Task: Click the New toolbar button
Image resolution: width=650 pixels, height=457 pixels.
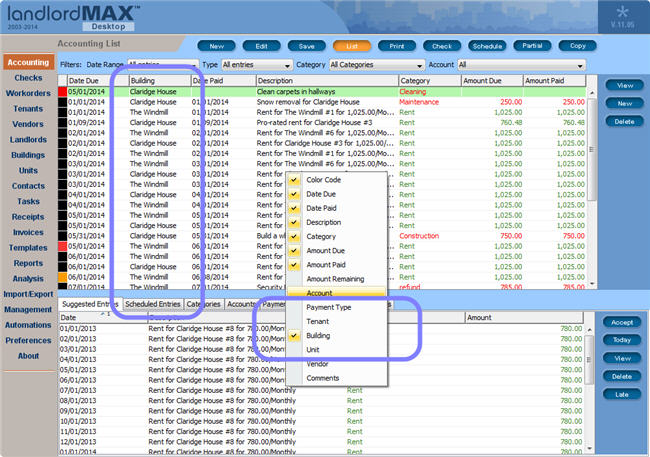Action: click(216, 46)
